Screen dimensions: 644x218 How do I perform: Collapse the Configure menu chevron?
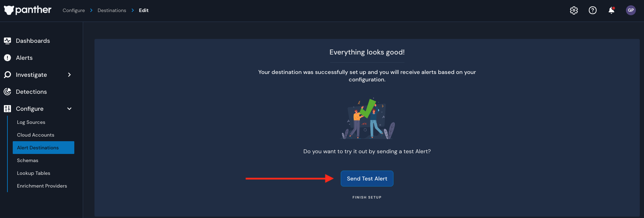69,109
